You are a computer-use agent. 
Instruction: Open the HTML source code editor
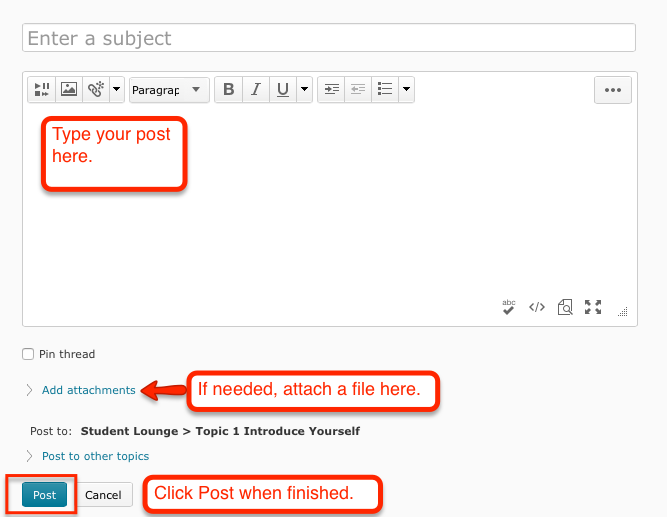click(x=537, y=307)
